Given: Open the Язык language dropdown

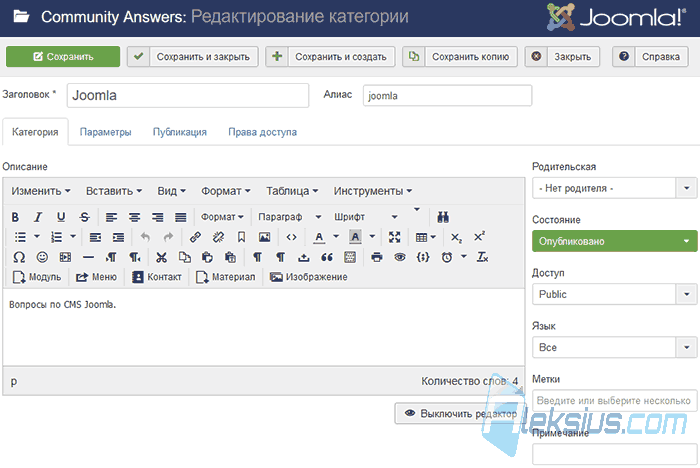Looking at the screenshot, I should click(614, 347).
